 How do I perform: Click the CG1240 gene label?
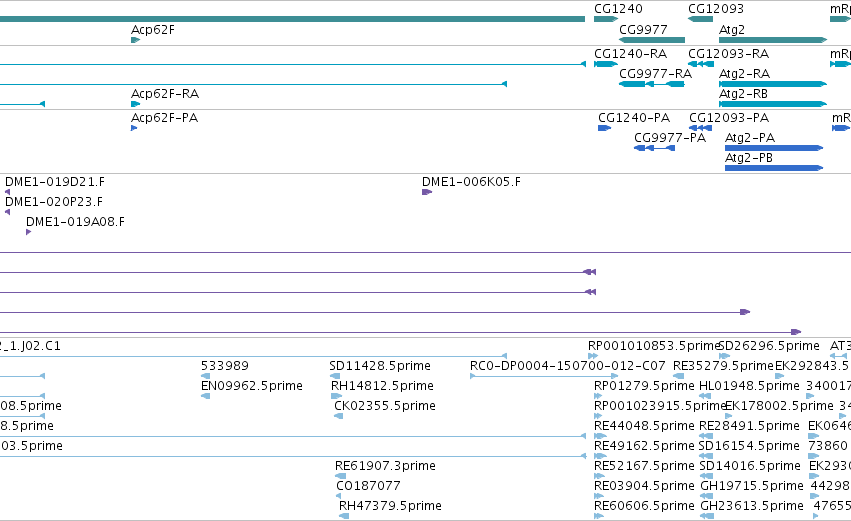[618, 9]
